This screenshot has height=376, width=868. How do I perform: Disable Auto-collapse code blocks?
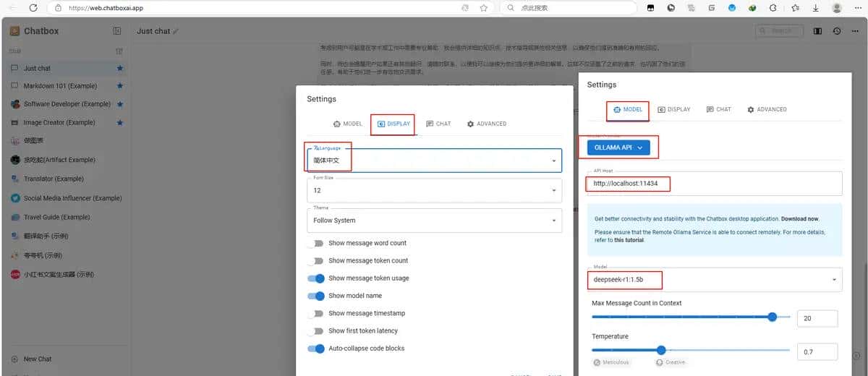pyautogui.click(x=315, y=349)
